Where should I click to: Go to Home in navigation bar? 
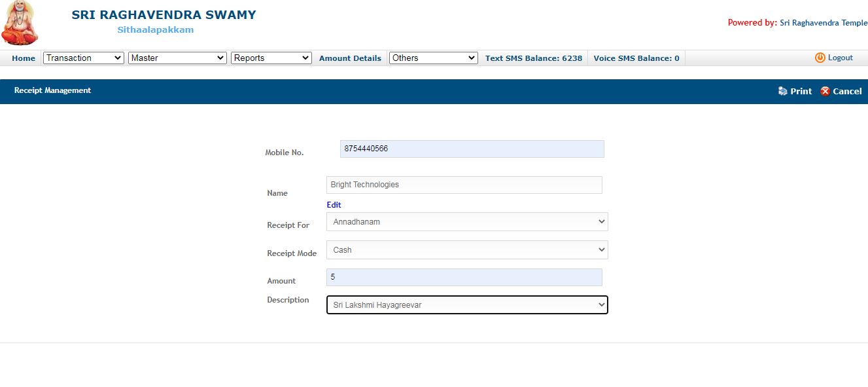(24, 58)
